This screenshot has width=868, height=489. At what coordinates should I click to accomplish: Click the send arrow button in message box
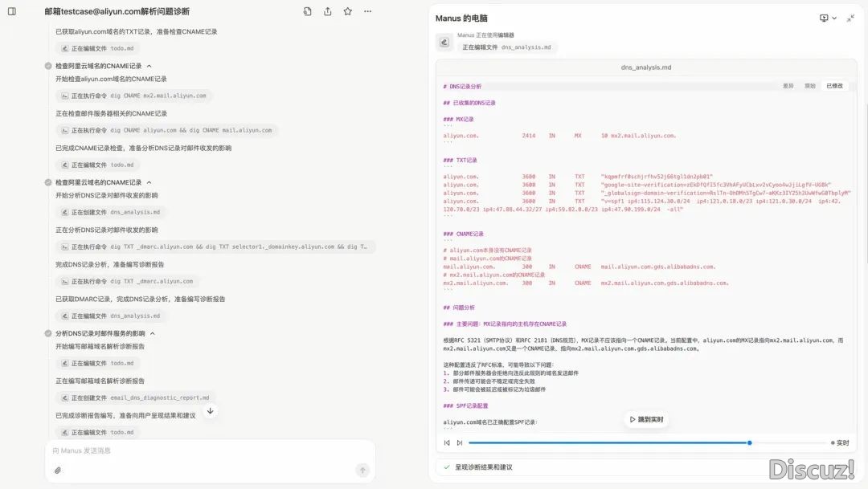362,471
